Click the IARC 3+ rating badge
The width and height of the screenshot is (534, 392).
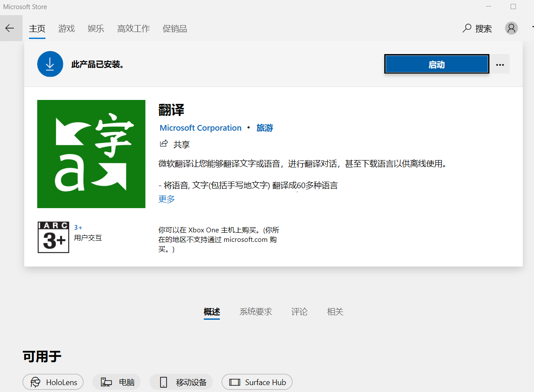coord(54,237)
